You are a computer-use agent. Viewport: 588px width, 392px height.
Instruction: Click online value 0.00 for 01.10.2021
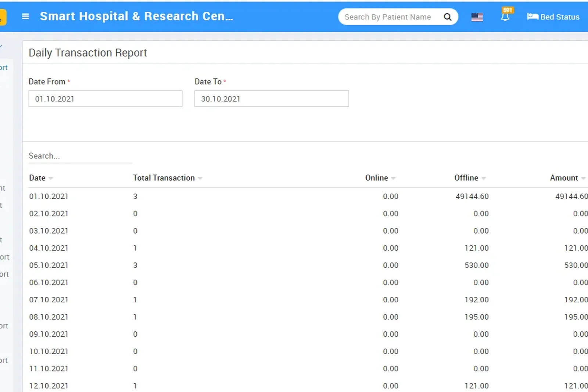click(391, 197)
